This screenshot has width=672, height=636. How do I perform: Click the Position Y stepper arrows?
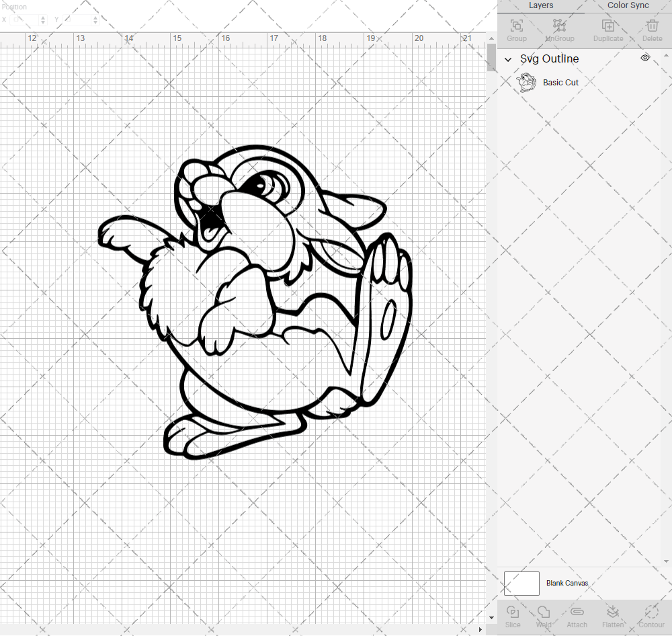95,19
